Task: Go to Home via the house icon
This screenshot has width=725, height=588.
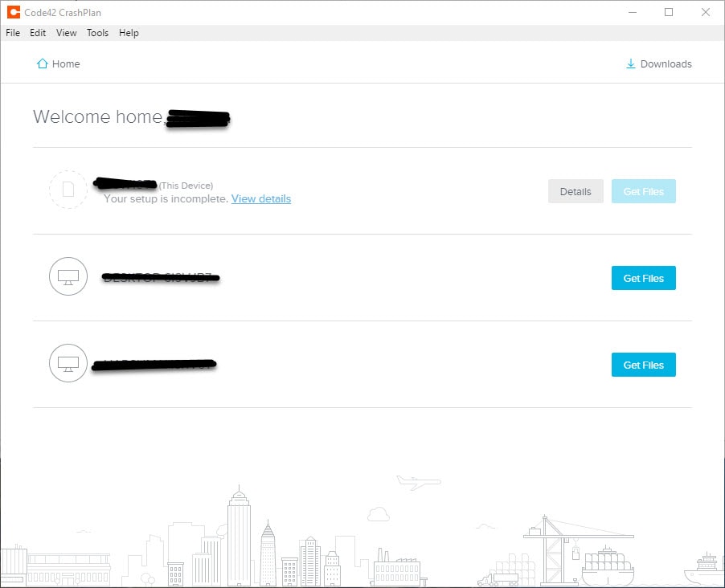Action: (42, 63)
